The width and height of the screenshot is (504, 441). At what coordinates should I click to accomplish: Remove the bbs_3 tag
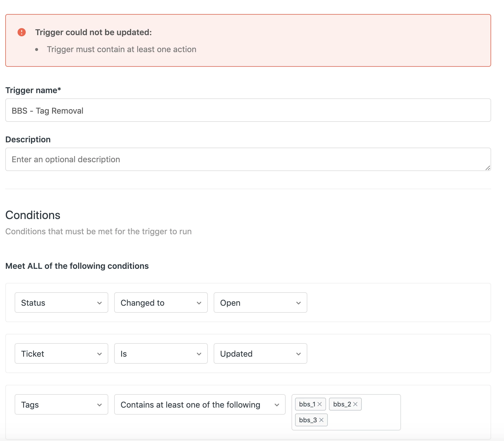coord(321,420)
